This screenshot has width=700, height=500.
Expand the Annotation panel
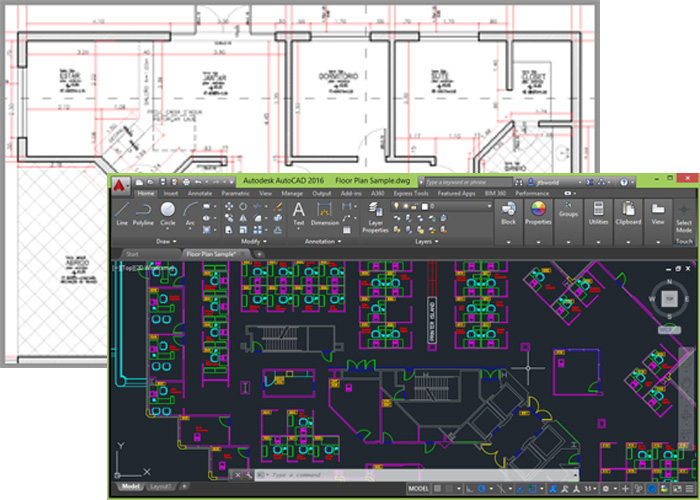point(323,242)
